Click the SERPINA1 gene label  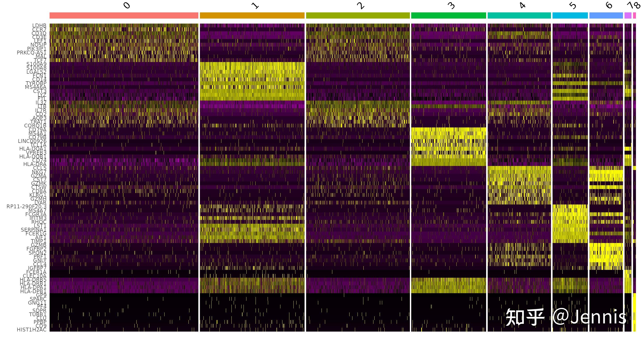[34, 230]
